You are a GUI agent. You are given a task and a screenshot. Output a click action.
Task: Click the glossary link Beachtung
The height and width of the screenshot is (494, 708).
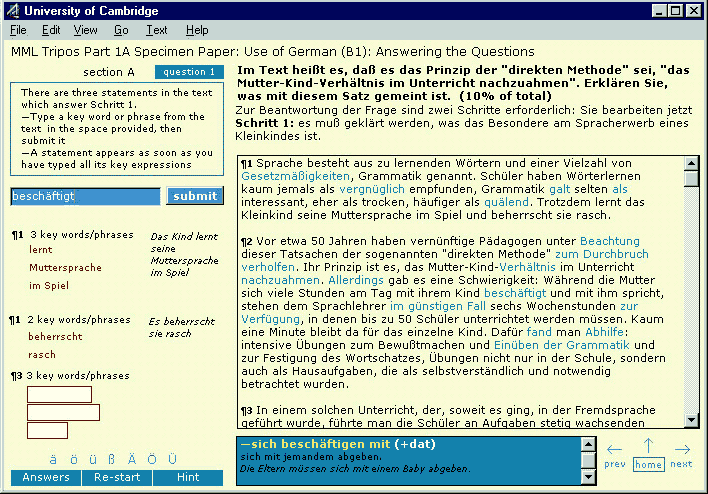[x=610, y=241]
